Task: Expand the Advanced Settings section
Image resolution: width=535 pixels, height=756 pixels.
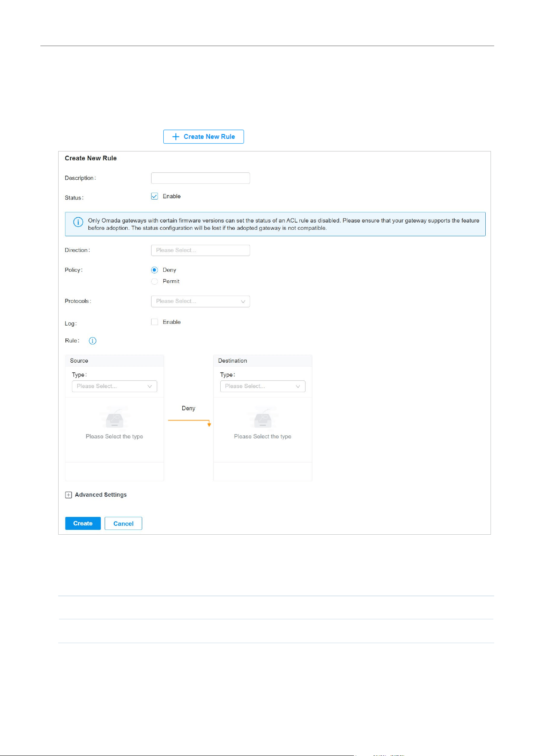Action: pos(101,495)
